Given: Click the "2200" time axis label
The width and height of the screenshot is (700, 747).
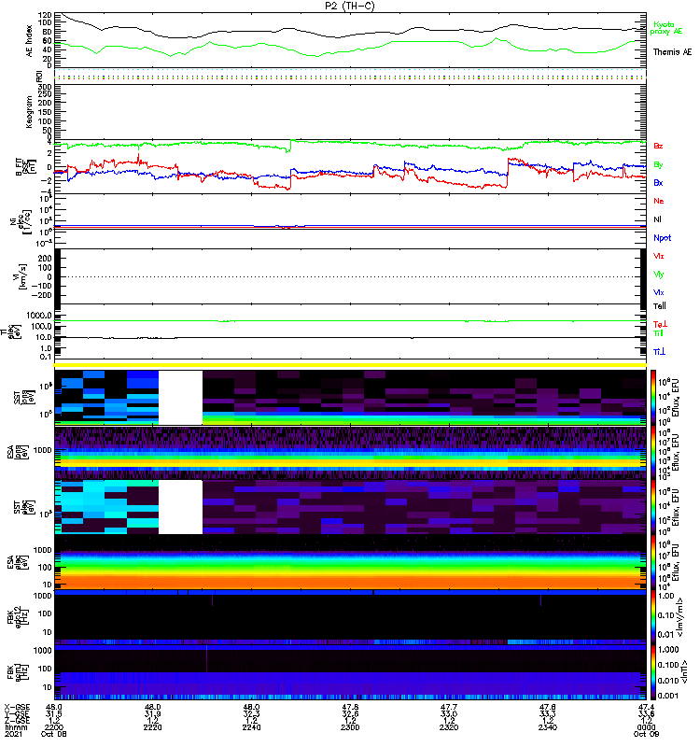Looking at the screenshot, I should coord(54,727).
